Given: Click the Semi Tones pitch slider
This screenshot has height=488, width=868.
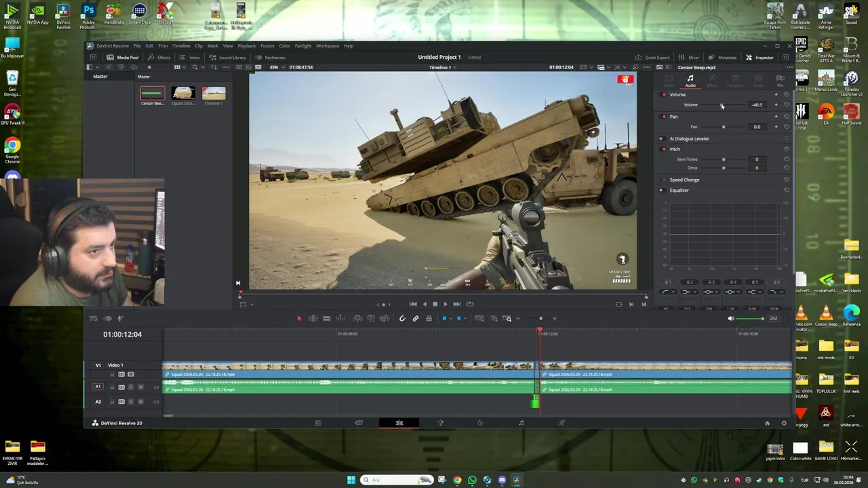Looking at the screenshot, I should tap(724, 159).
